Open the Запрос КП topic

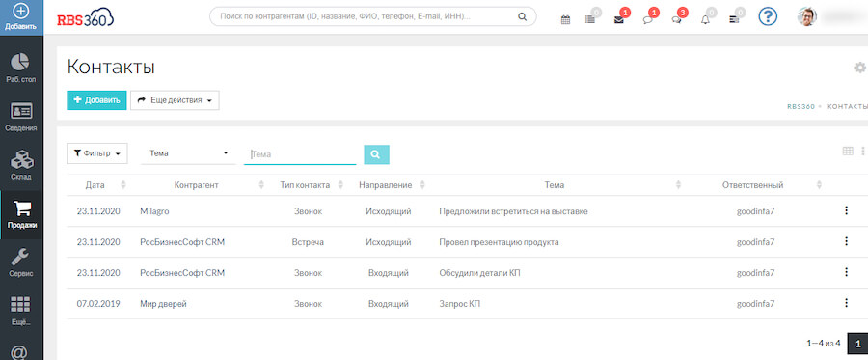[459, 303]
